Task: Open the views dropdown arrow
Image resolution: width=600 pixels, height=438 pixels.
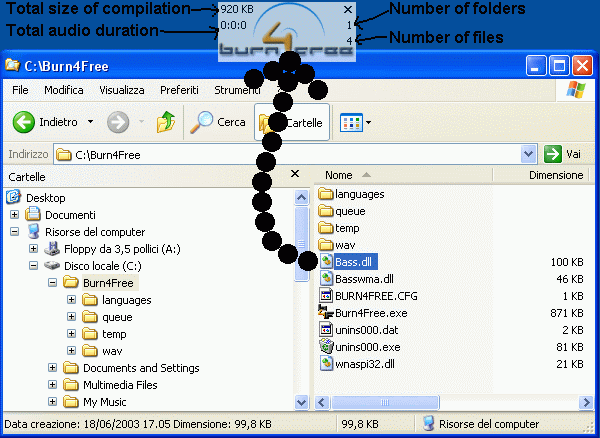Action: coord(368,122)
